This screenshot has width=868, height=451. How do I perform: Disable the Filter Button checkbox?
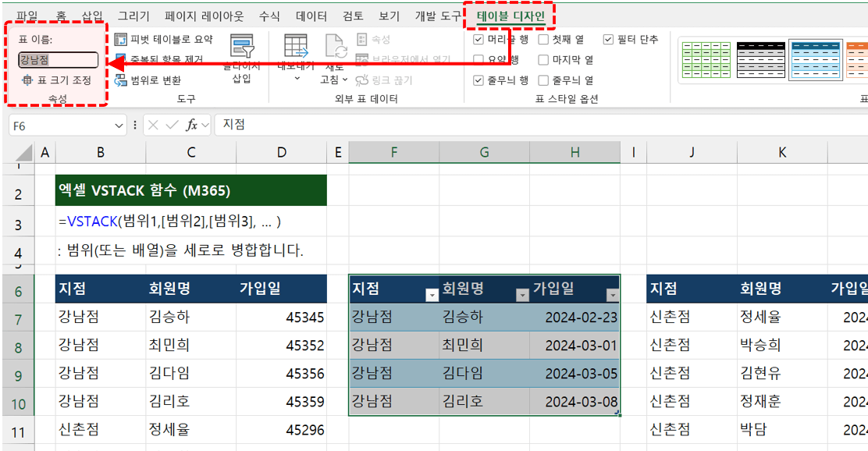pyautogui.click(x=608, y=40)
